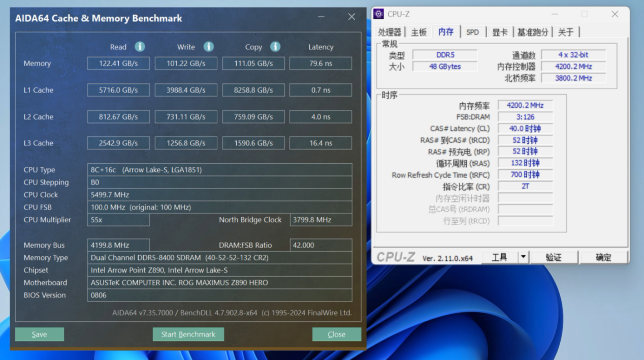Switch to the 主板 tab

pos(419,32)
